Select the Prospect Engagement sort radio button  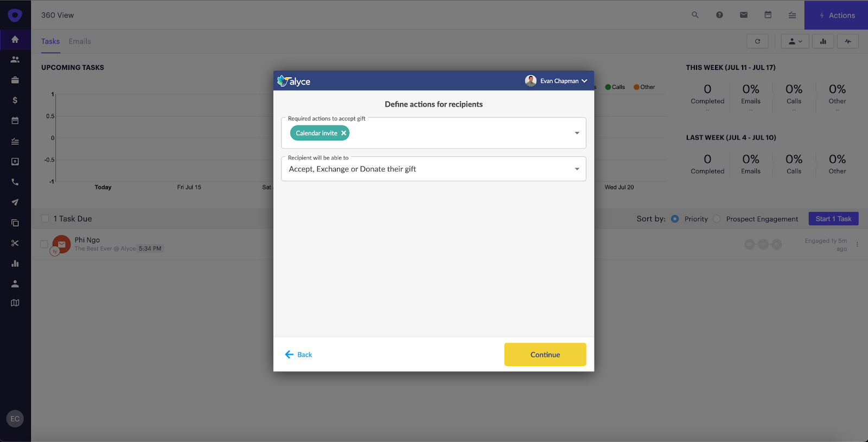(717, 219)
